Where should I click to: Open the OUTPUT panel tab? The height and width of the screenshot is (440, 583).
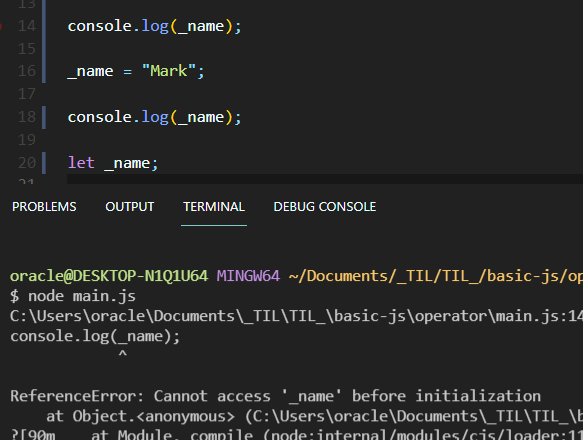(129, 207)
